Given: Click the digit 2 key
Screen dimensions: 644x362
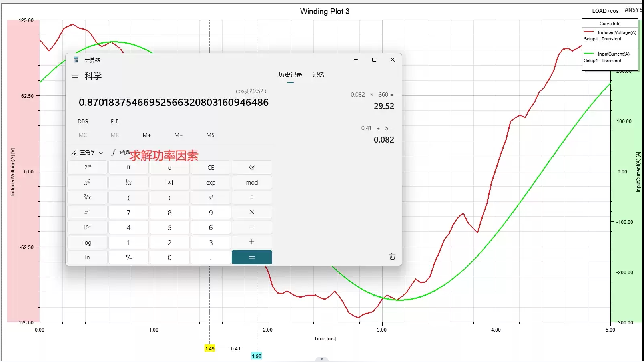Looking at the screenshot, I should (x=169, y=242).
